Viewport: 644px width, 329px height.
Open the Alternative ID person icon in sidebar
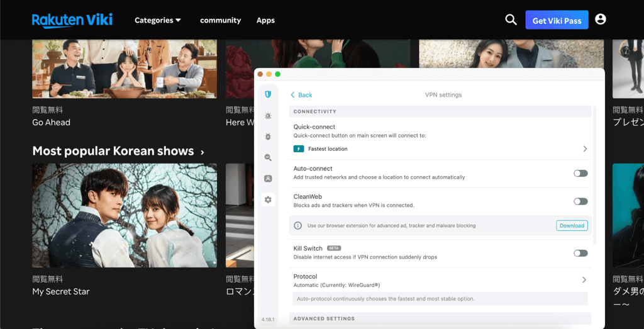point(268,179)
